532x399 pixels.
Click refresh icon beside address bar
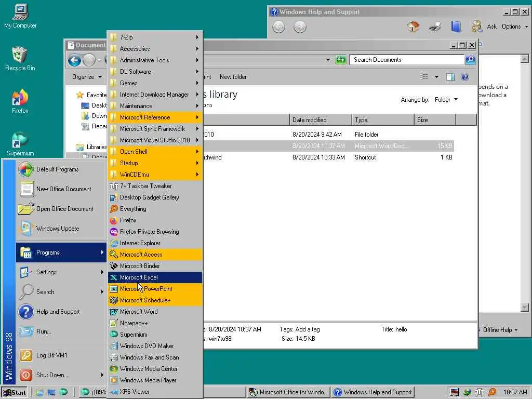point(341,60)
